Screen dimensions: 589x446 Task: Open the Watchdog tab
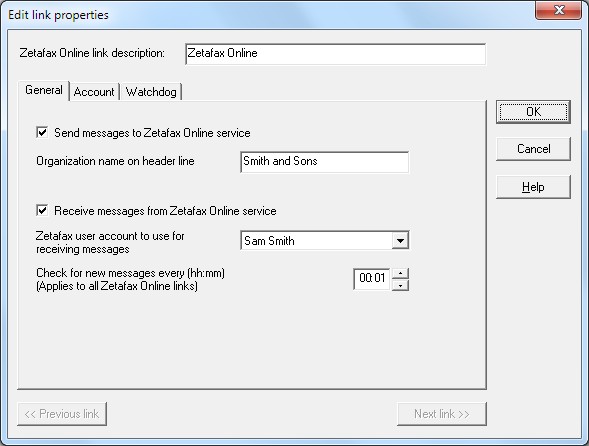point(151,92)
